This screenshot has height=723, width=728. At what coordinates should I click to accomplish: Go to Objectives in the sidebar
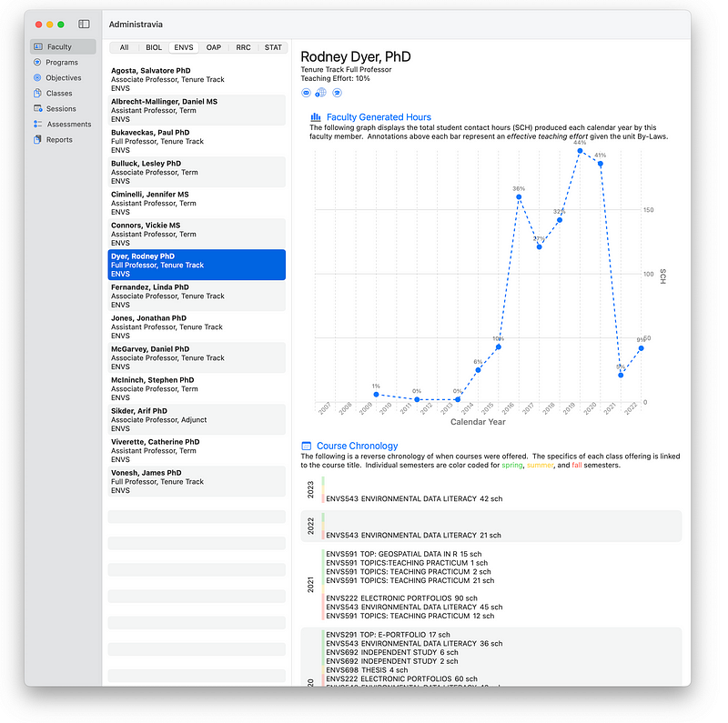coord(64,78)
